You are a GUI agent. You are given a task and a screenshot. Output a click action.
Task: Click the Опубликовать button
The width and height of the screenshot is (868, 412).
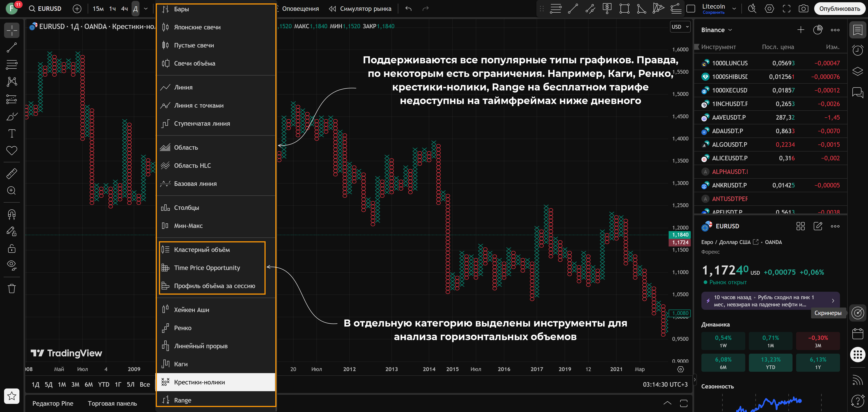pyautogui.click(x=839, y=9)
